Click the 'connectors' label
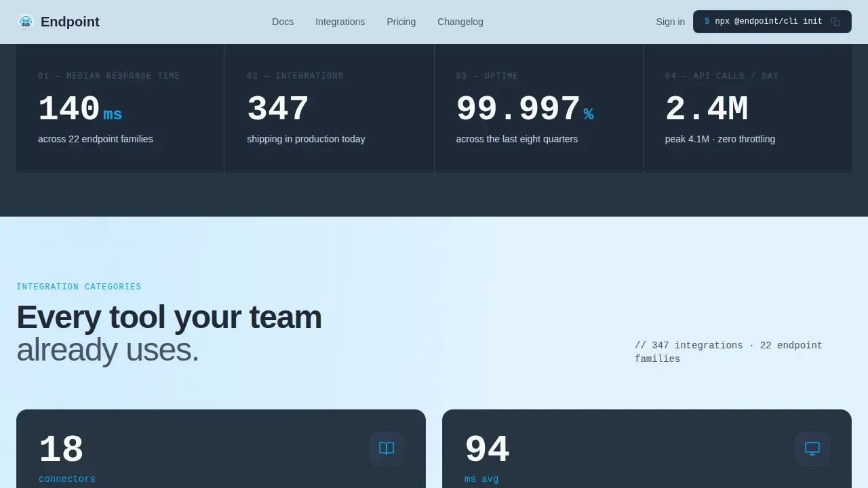 point(67,479)
